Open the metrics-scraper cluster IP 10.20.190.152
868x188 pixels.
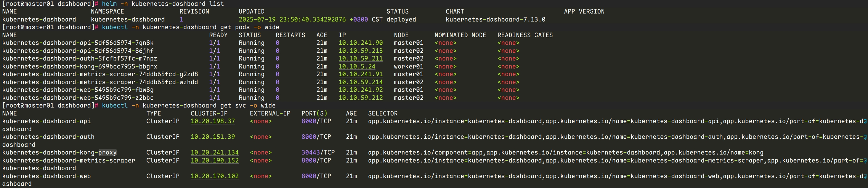214,160
